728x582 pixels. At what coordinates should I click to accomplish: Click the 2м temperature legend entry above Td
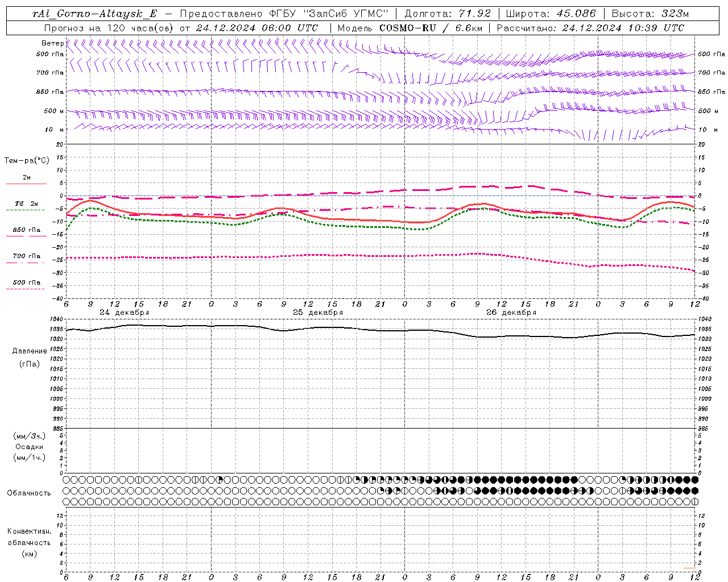coord(27,177)
